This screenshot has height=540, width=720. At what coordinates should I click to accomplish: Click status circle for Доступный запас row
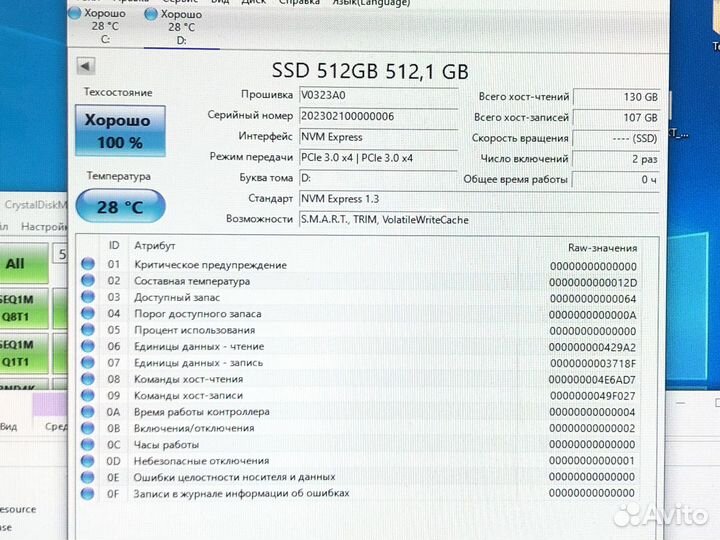point(88,297)
